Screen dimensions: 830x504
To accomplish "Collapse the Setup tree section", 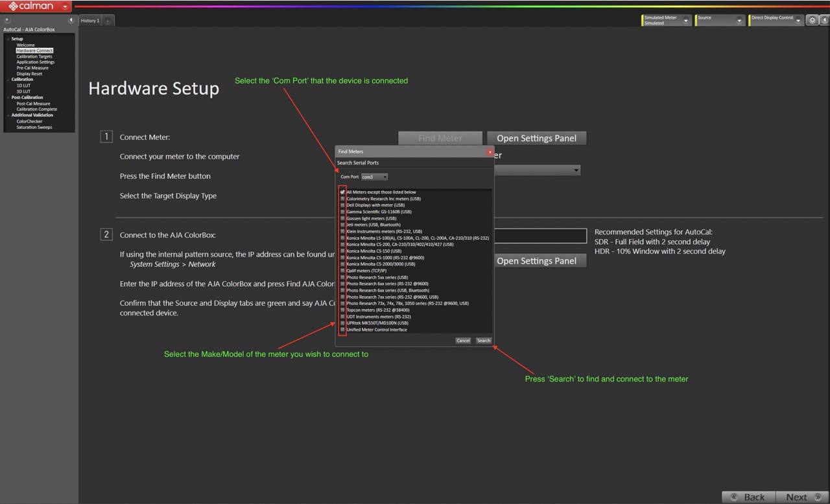I will pyautogui.click(x=8, y=39).
